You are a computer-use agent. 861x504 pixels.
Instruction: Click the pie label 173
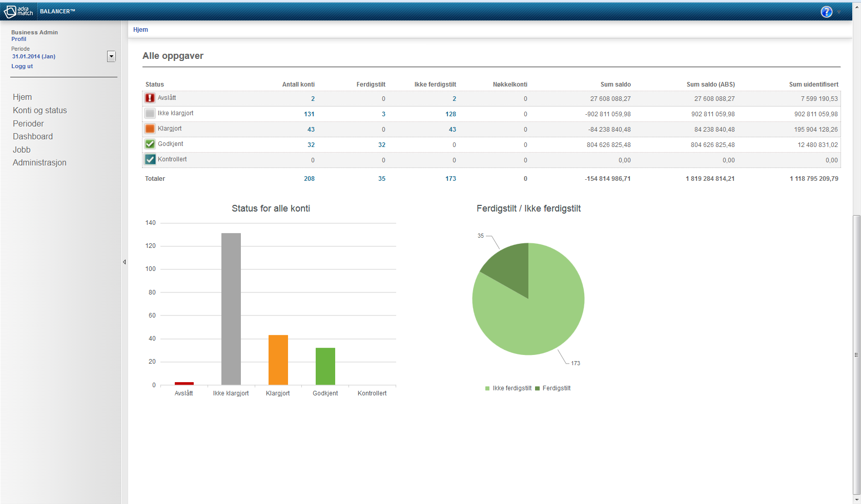click(576, 363)
